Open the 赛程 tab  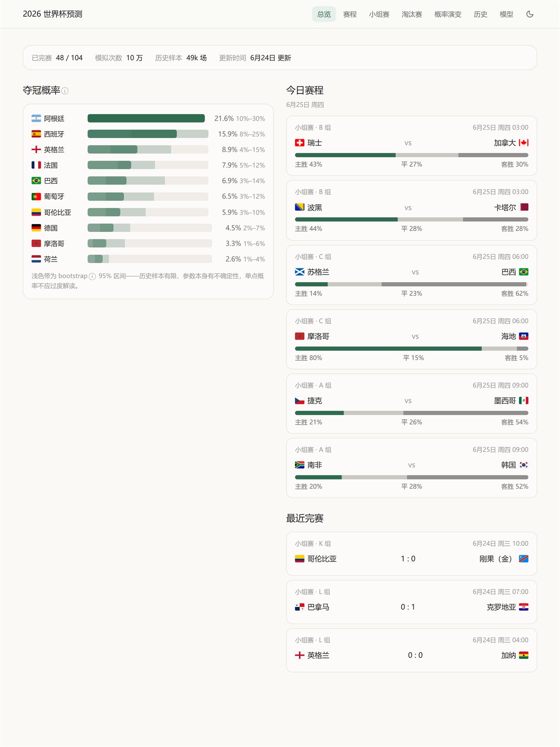(350, 14)
